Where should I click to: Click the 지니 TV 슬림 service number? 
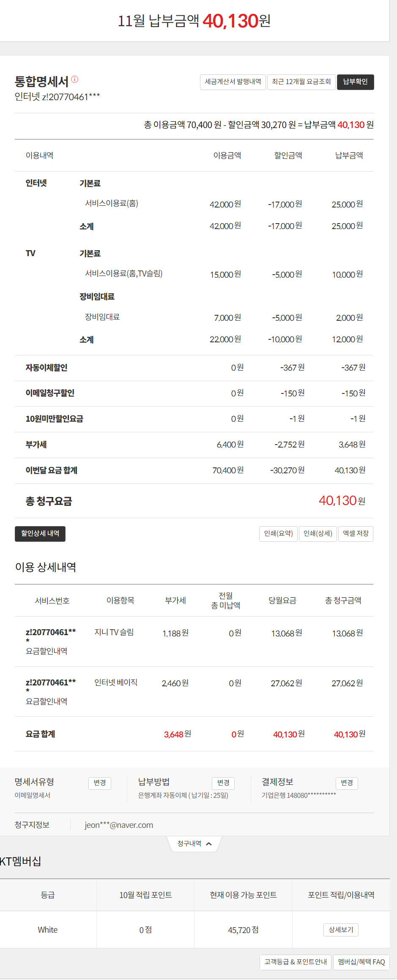(50, 633)
